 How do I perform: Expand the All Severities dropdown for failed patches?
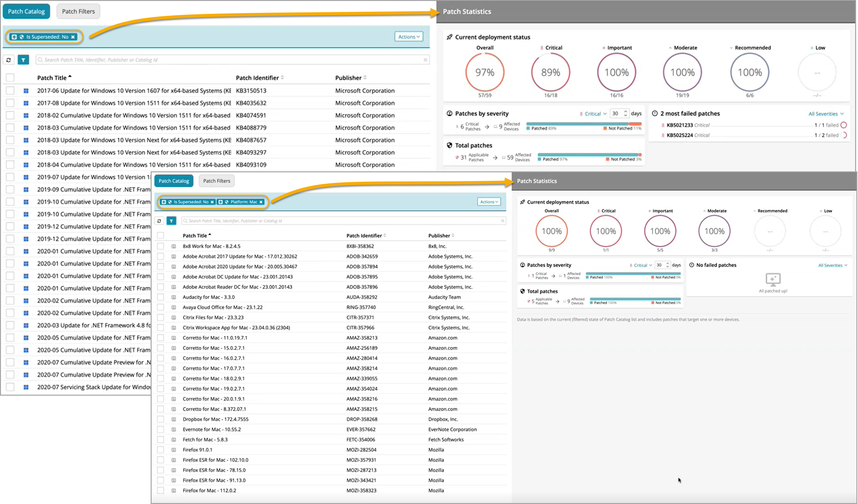click(x=826, y=114)
